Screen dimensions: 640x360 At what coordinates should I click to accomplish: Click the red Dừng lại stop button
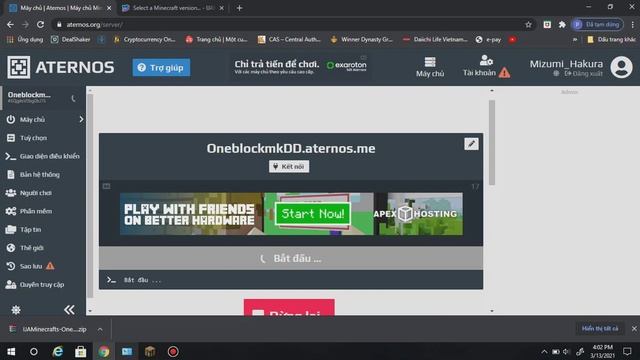click(x=289, y=307)
